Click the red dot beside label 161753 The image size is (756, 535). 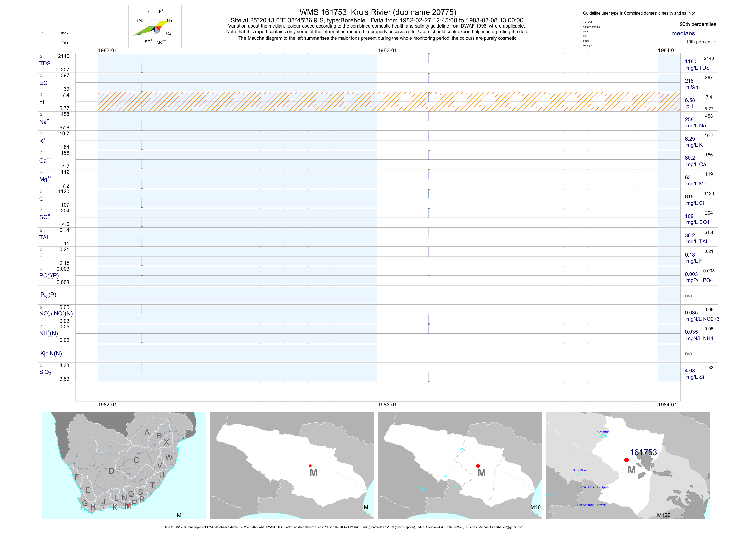(627, 460)
